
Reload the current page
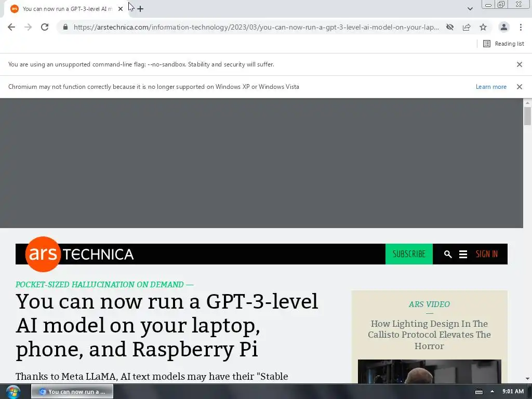pos(45,27)
